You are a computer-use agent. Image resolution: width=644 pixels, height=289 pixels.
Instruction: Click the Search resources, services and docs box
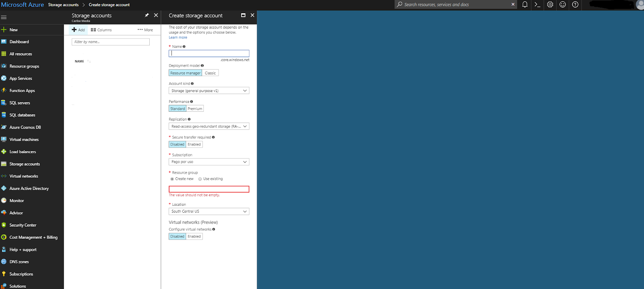point(456,4)
